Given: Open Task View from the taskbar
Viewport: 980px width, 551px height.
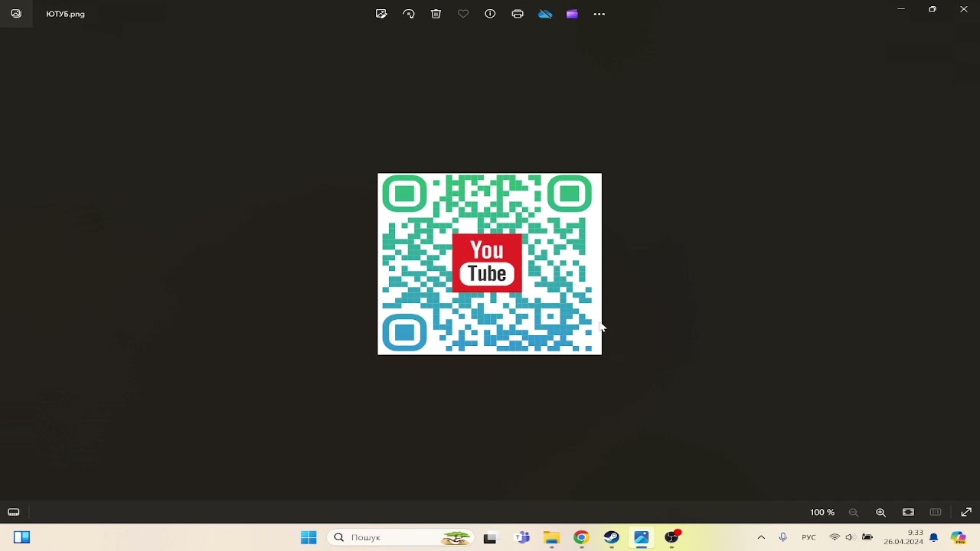Looking at the screenshot, I should pyautogui.click(x=490, y=537).
